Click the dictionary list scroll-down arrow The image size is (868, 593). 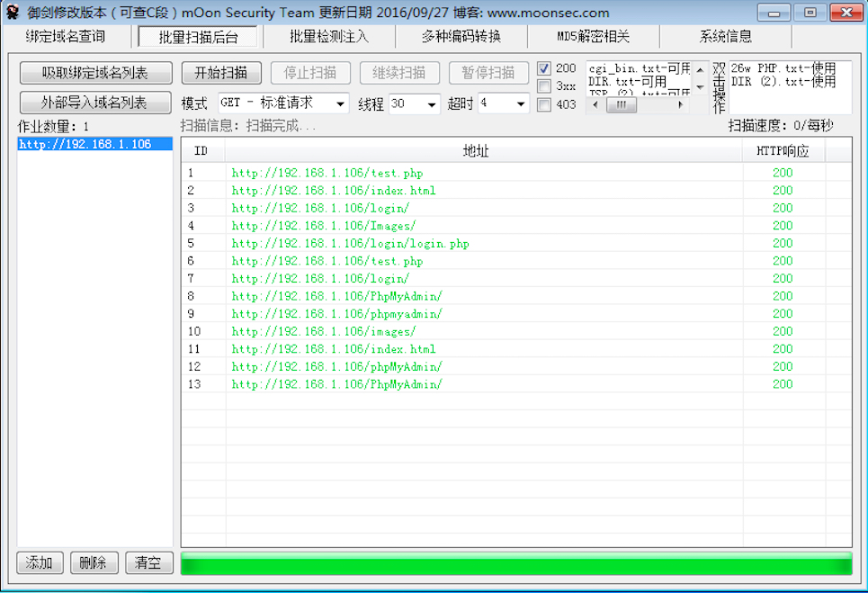point(701,87)
